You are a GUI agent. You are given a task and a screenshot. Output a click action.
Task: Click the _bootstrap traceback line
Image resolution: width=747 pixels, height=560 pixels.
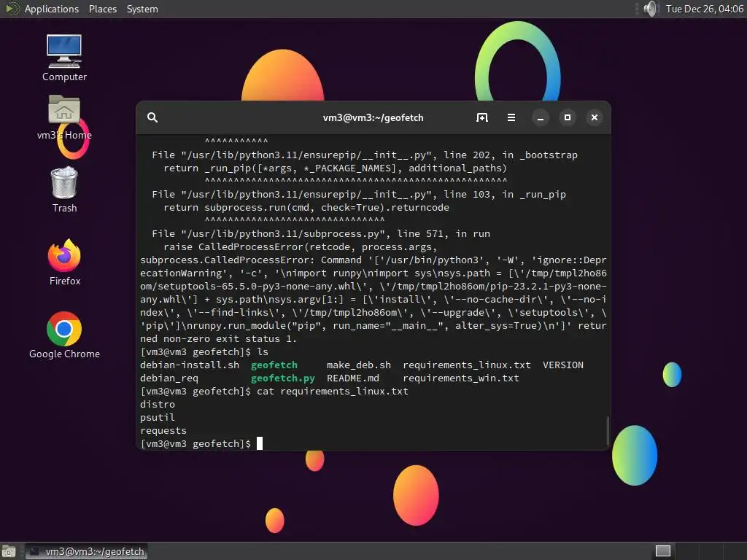[x=365, y=155]
